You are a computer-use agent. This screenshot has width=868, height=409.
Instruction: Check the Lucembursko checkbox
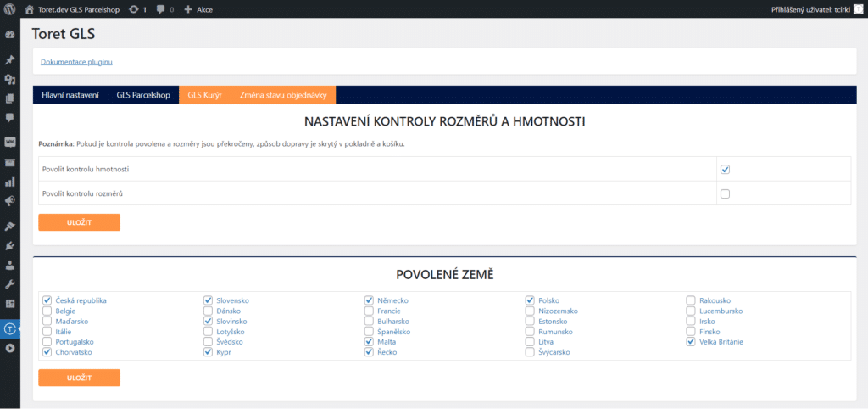coord(691,311)
